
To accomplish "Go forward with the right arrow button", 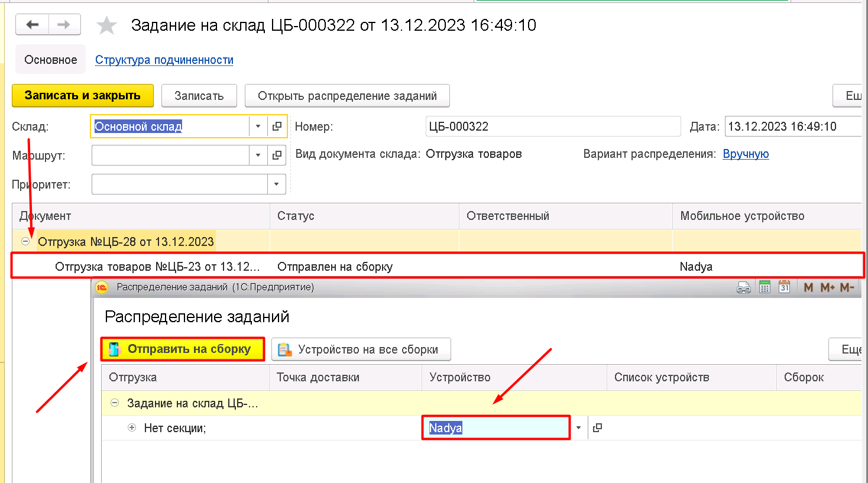I will click(x=64, y=25).
